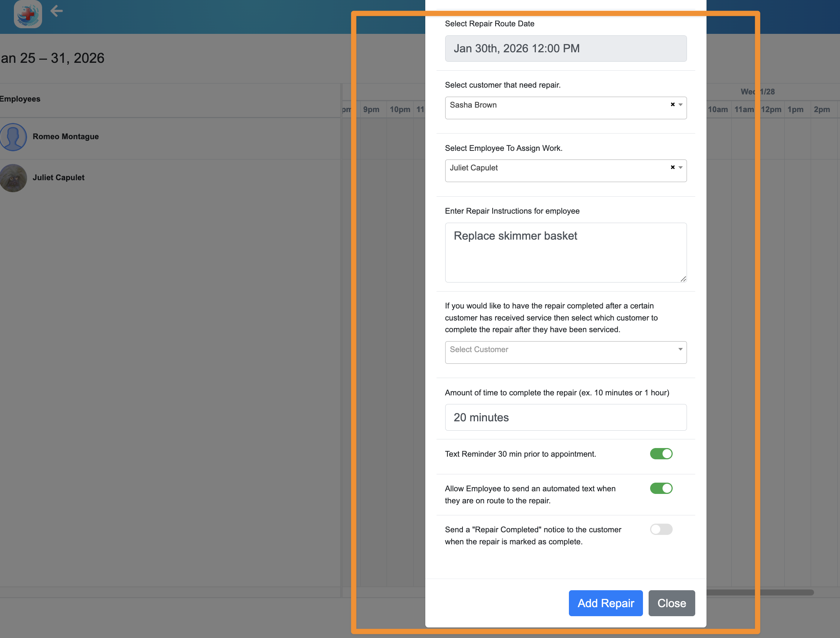
Task: Clear the Juliet Capulet employee selection
Action: point(673,167)
